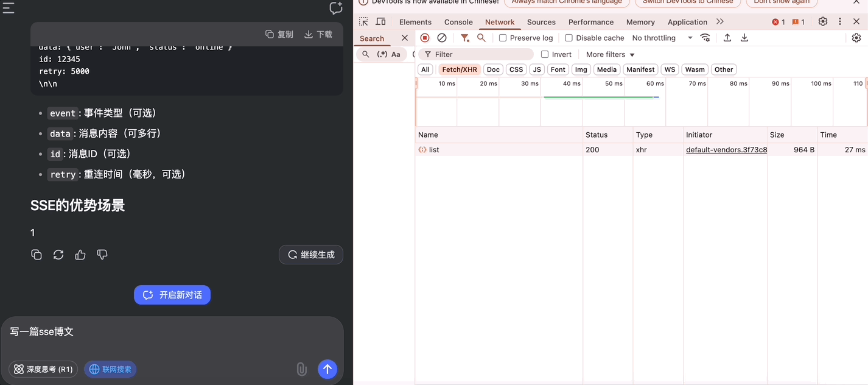Clear the network log

[442, 38]
